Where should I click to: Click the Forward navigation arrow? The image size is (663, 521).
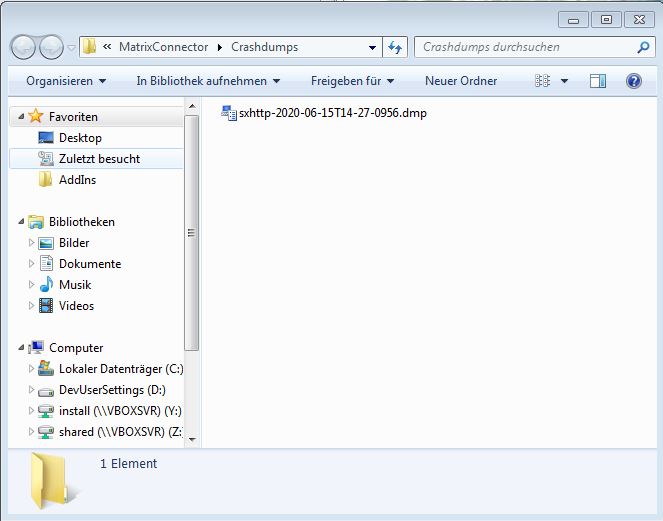click(x=51, y=47)
